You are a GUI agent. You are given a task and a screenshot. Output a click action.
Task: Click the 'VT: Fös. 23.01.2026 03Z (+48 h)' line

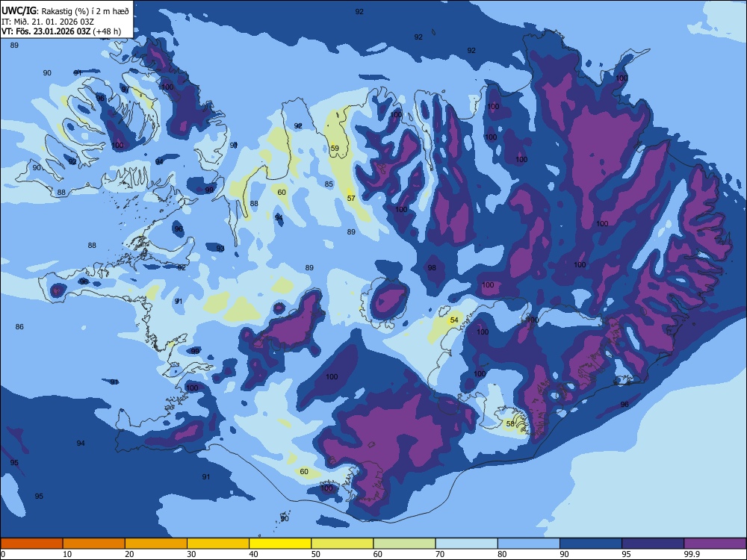click(x=61, y=31)
